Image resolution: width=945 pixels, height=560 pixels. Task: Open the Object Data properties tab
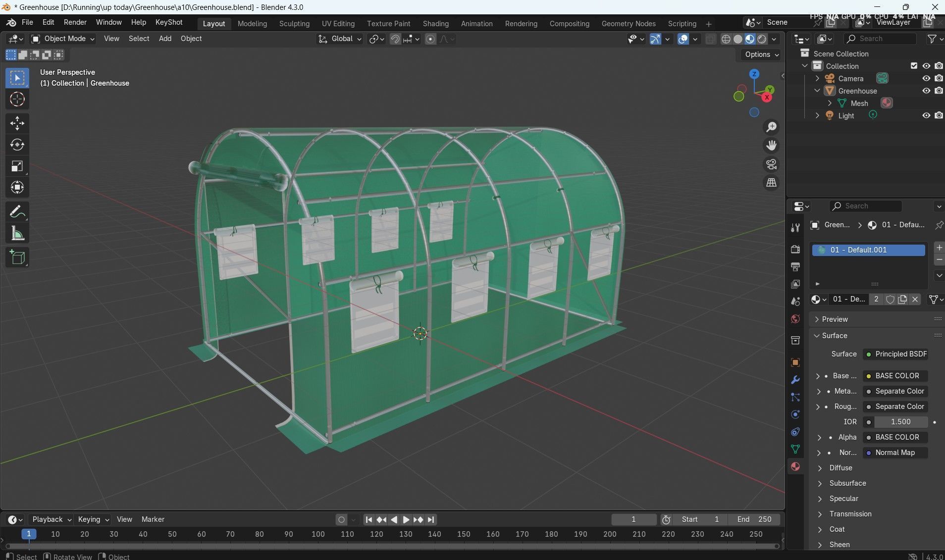click(795, 449)
